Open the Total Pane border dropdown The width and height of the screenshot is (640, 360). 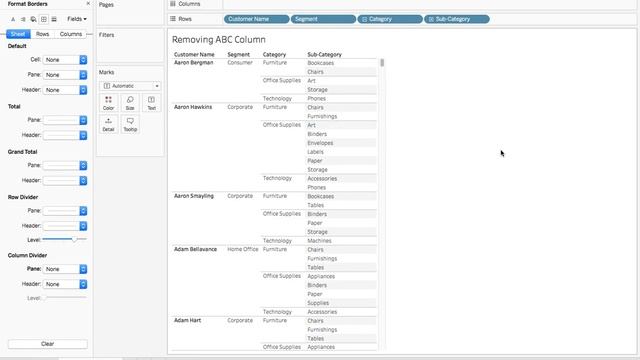(x=65, y=120)
